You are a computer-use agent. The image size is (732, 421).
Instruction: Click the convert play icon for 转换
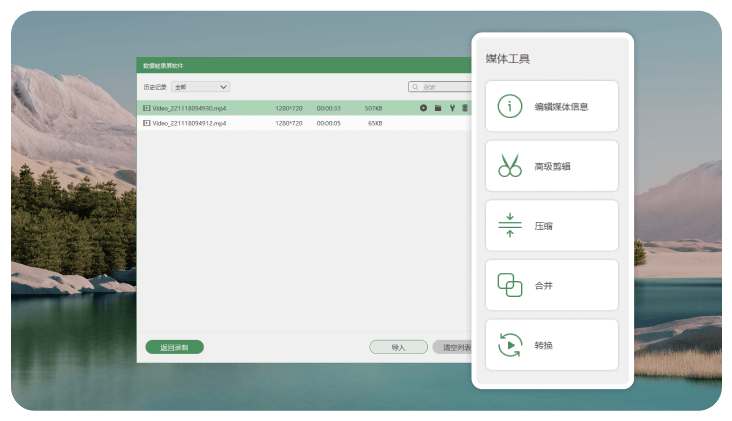tap(510, 345)
